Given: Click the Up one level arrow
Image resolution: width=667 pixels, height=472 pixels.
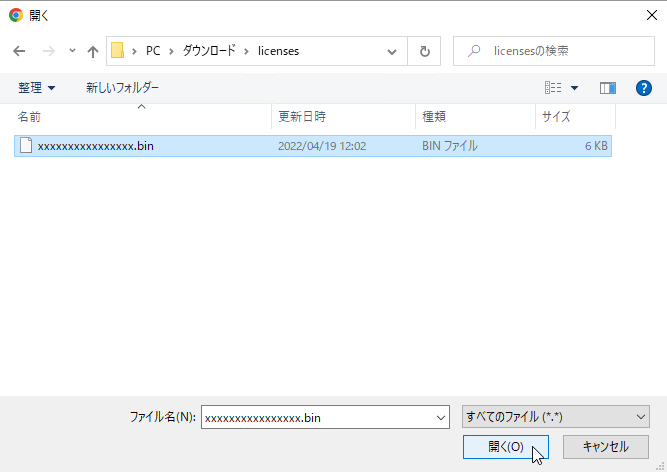Looking at the screenshot, I should 93,51.
